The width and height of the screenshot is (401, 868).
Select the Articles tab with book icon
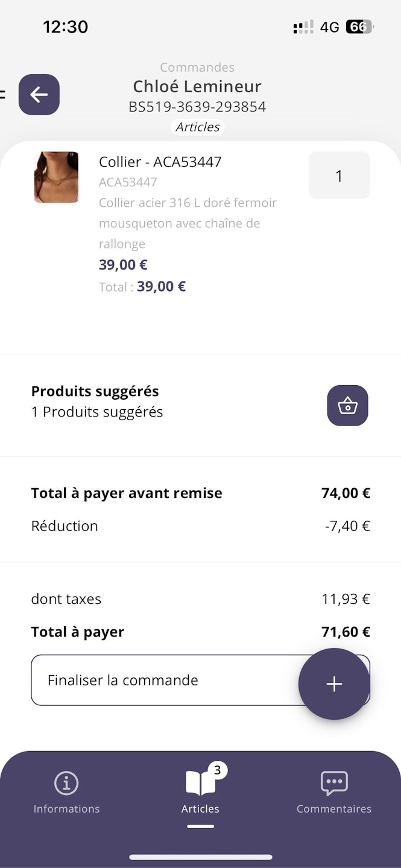coord(200,792)
